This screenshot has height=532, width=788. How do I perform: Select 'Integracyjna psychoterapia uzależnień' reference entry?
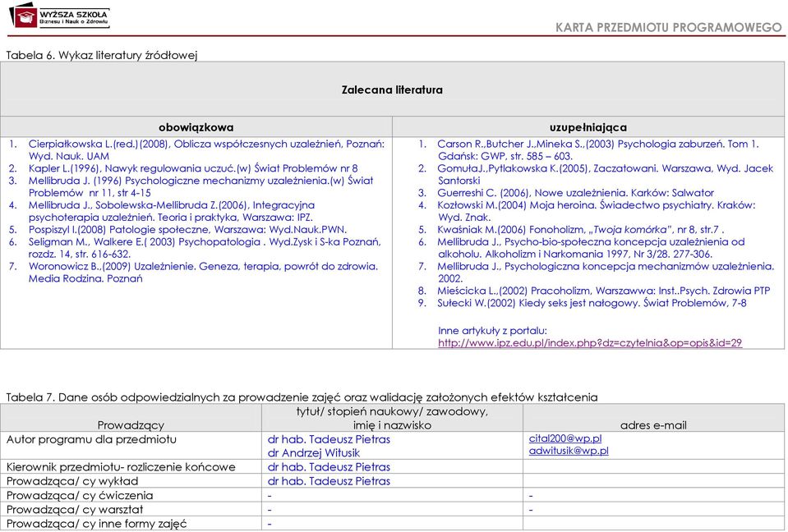pyautogui.click(x=172, y=211)
